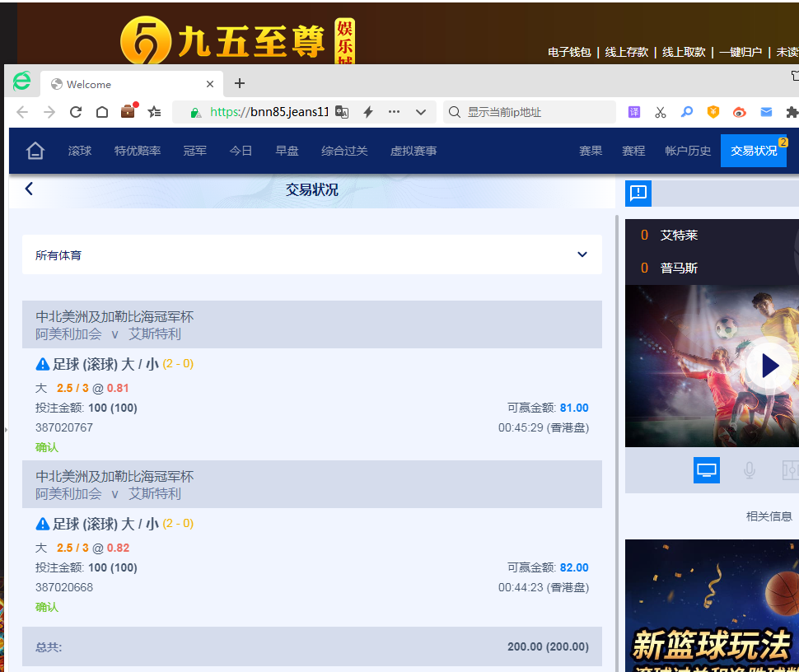Open the 滚球 live betting menu
The image size is (799, 672).
tap(80, 151)
